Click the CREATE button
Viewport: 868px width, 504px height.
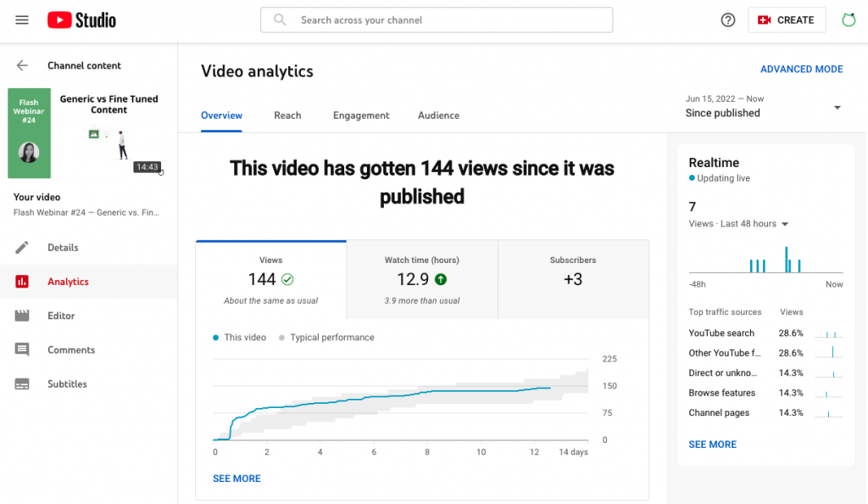[x=787, y=20]
